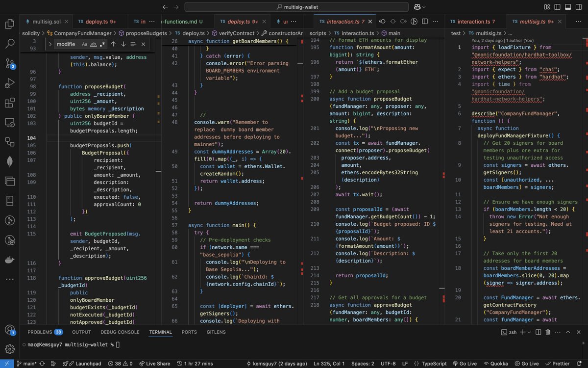Go to next change in interaction.ts

[x=403, y=22]
